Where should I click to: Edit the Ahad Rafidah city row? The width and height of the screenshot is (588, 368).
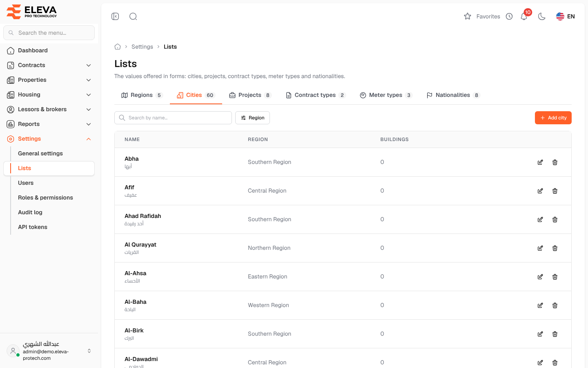tap(540, 220)
